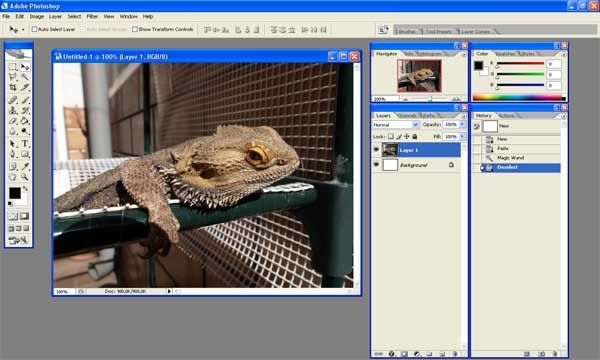Open the Select menu
Image resolution: width=600 pixels, height=360 pixels.
[x=74, y=16]
